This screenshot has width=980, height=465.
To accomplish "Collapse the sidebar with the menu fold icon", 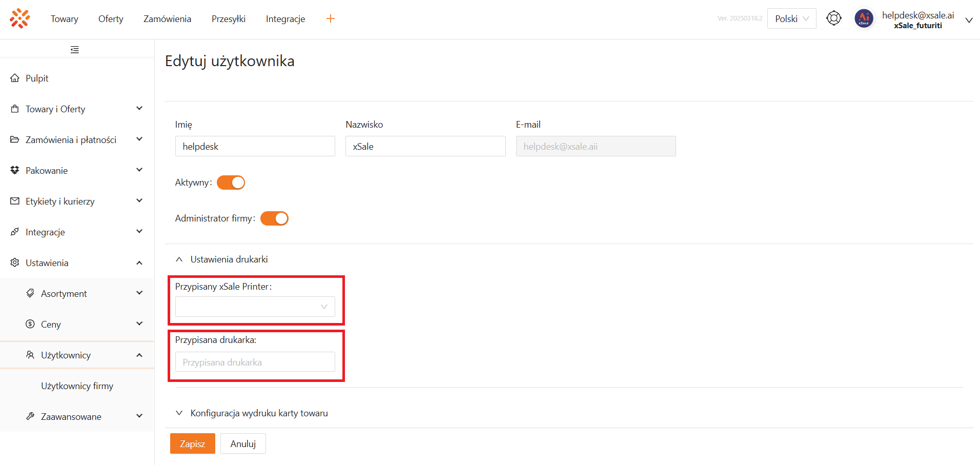I will click(75, 50).
